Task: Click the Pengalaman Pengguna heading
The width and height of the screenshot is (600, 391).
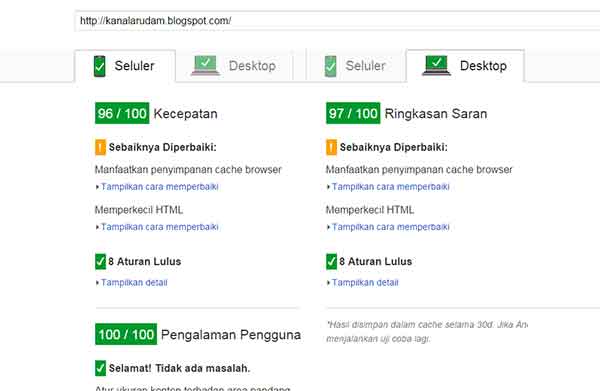Action: coord(231,335)
